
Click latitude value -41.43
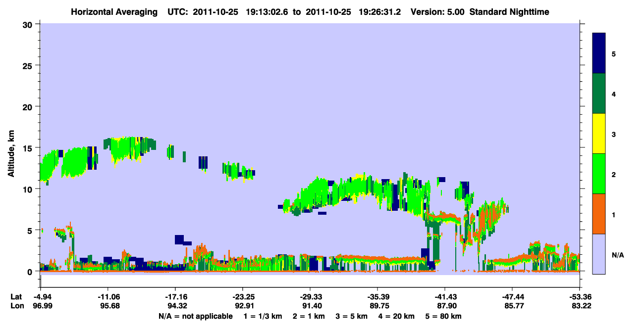pos(445,297)
